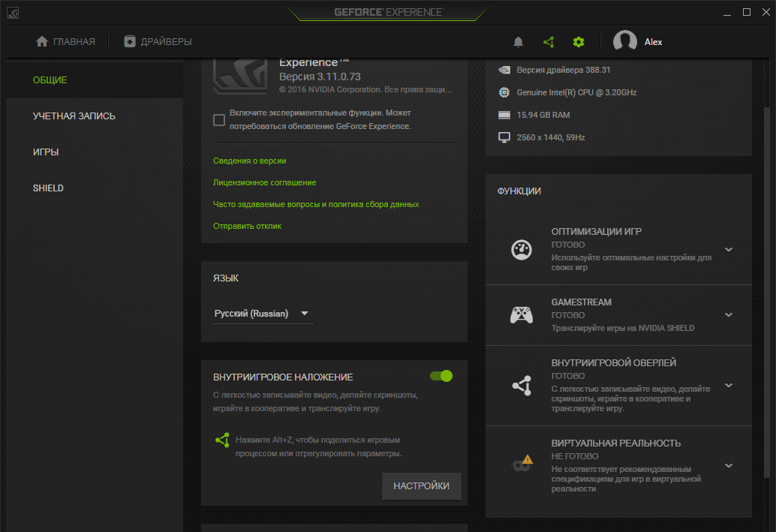Open the Русский (Russian) language dropdown

pos(263,314)
